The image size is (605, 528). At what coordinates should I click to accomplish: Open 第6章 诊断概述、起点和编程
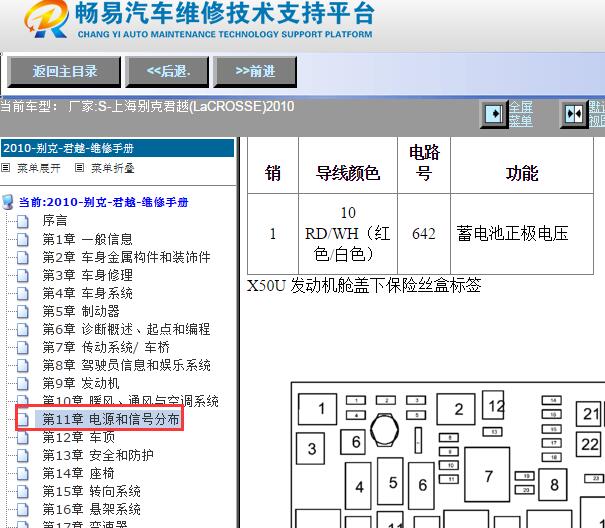(x=127, y=329)
